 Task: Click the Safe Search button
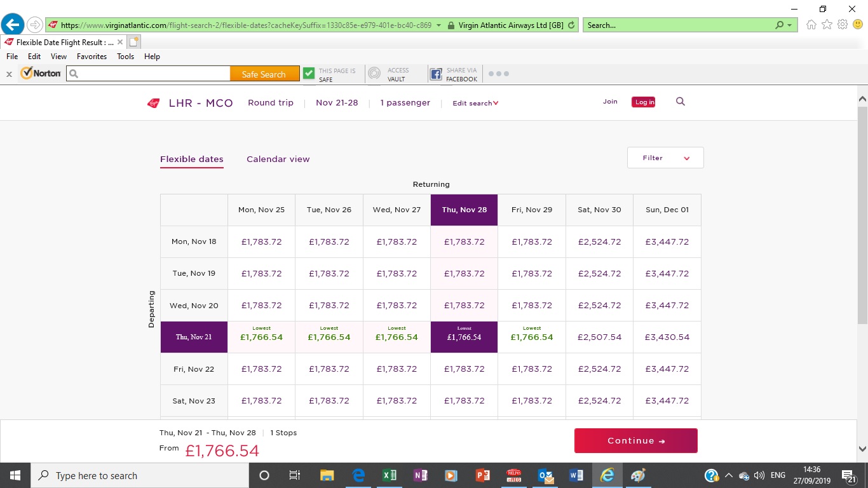pos(264,74)
